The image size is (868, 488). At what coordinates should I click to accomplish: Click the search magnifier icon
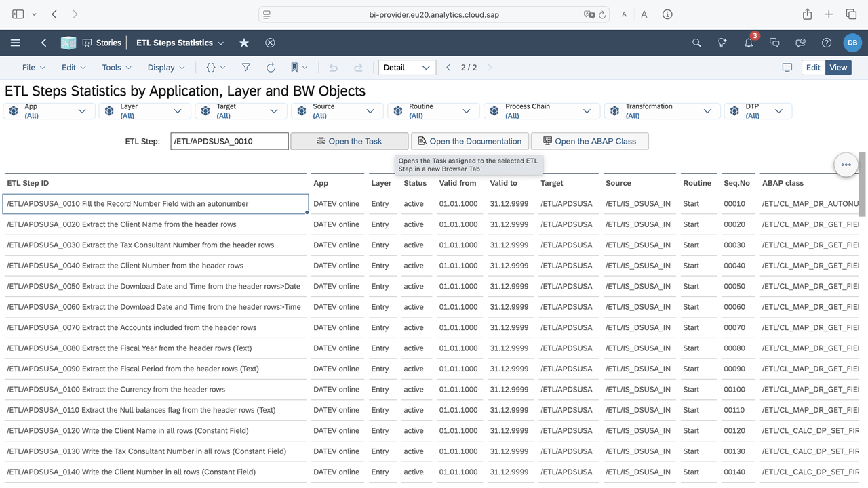click(696, 43)
